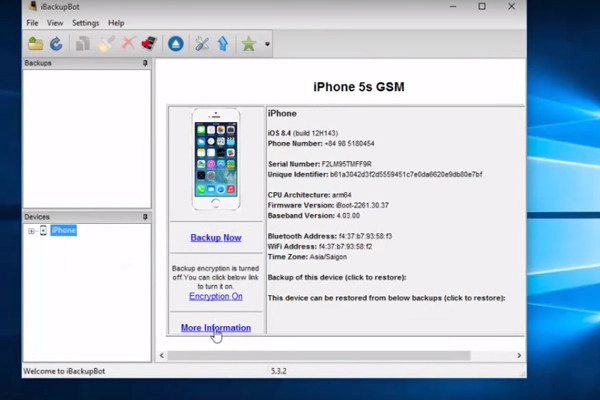
Task: Expand the iPhone node in Devices tree
Action: pos(31,231)
